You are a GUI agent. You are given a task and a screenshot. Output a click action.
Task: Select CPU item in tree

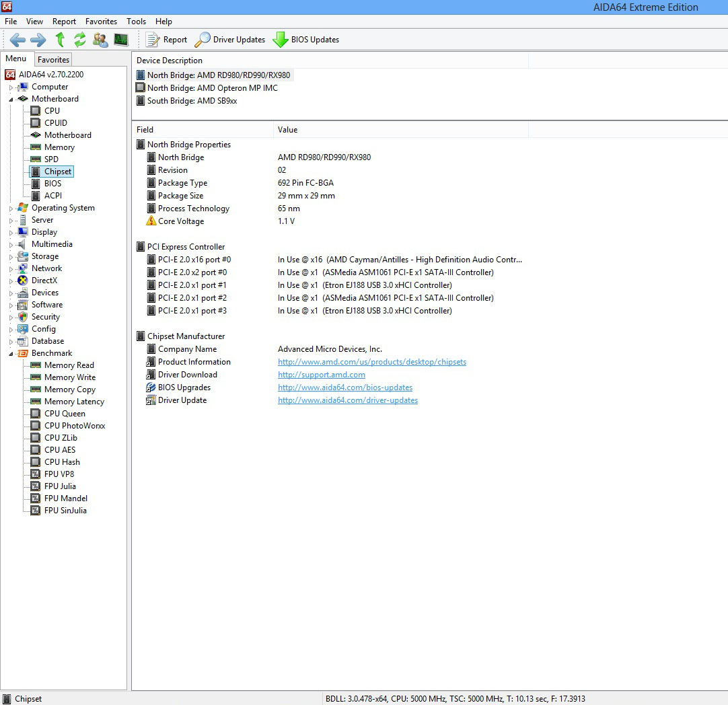tap(52, 111)
